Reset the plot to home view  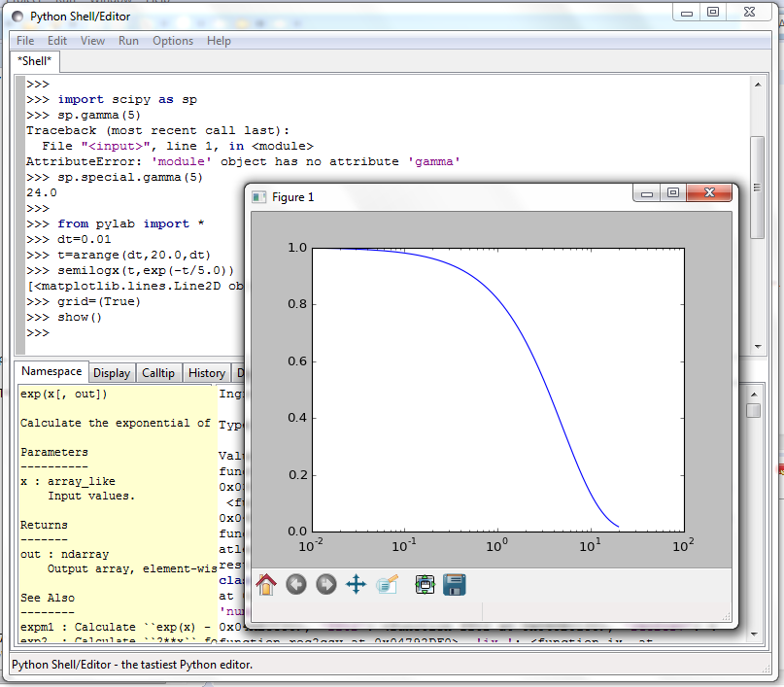(266, 584)
